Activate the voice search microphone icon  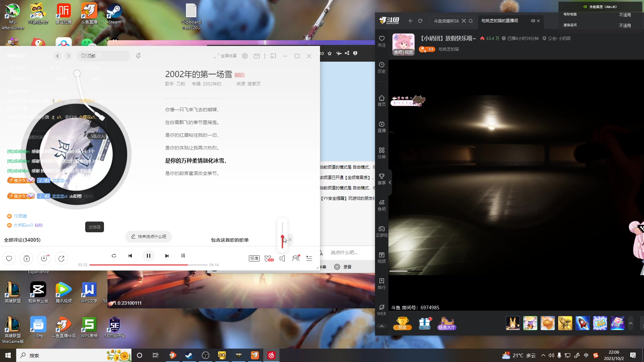(x=138, y=56)
